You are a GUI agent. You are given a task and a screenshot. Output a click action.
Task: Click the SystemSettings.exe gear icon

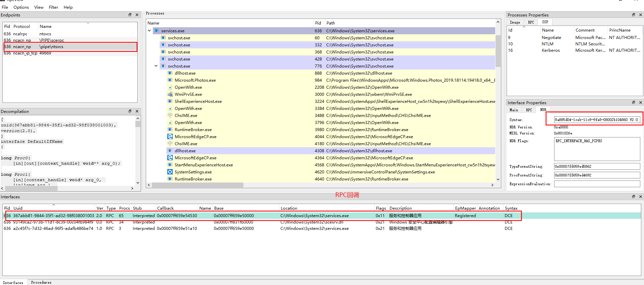tap(170, 172)
